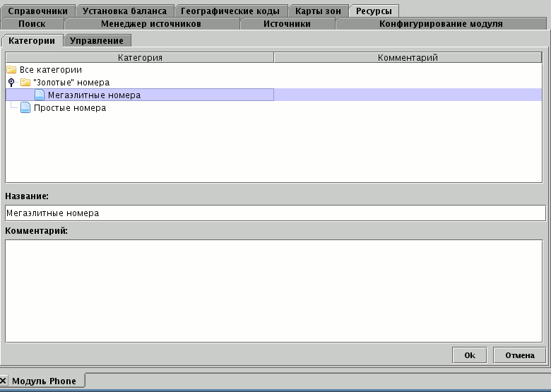
Task: Collapse the "Золотые" номера tree node
Action: pos(10,83)
